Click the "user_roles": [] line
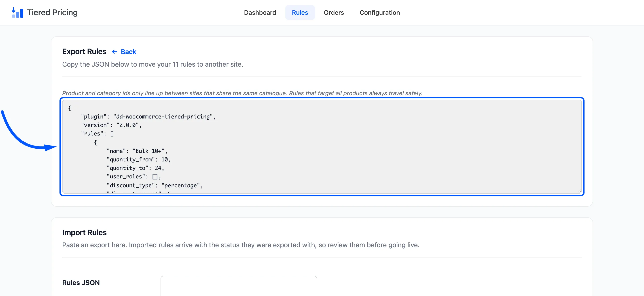The image size is (644, 296). click(134, 176)
